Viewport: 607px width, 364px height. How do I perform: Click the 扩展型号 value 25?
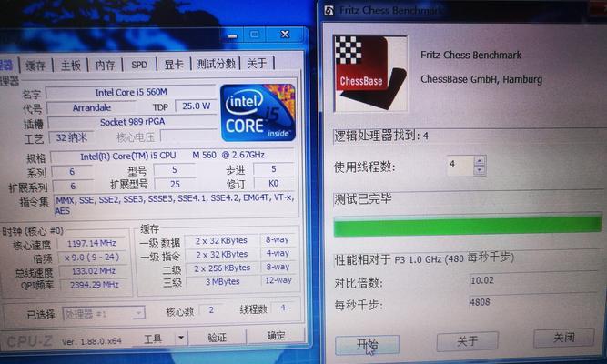[175, 185]
